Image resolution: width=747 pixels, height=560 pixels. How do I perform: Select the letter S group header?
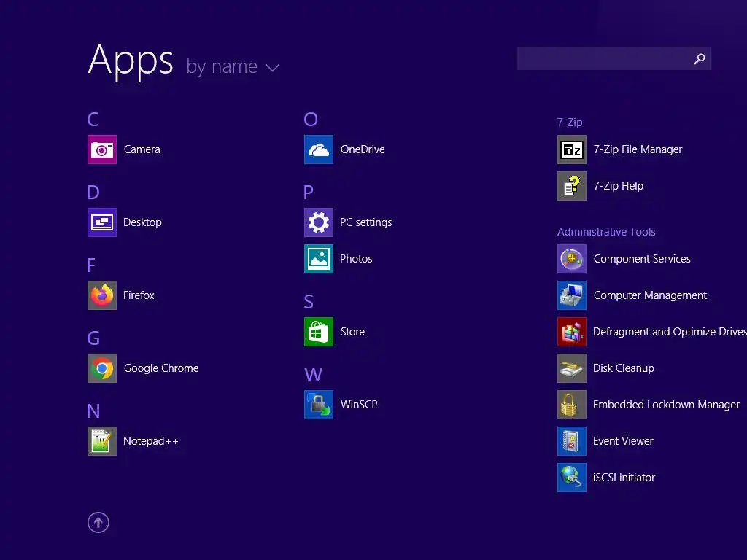309,301
